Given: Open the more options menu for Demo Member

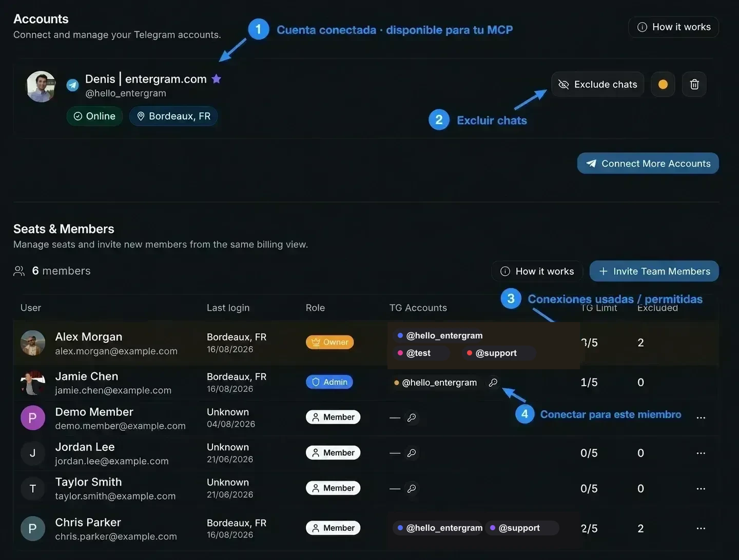Looking at the screenshot, I should coord(701,418).
